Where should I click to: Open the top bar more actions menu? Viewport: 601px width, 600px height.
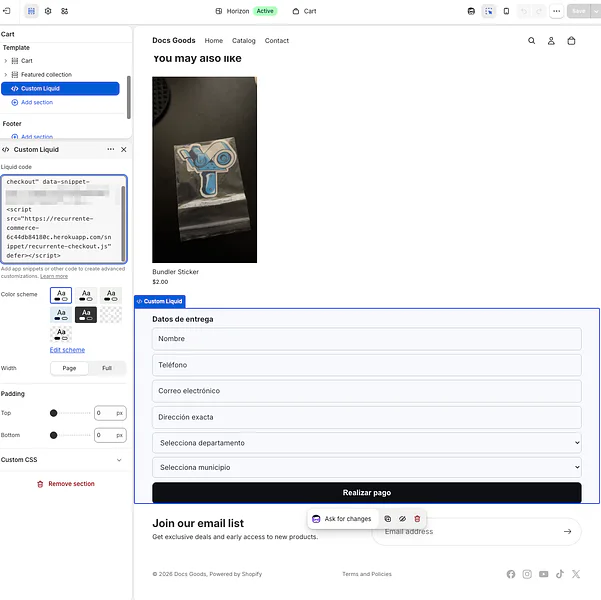[557, 11]
